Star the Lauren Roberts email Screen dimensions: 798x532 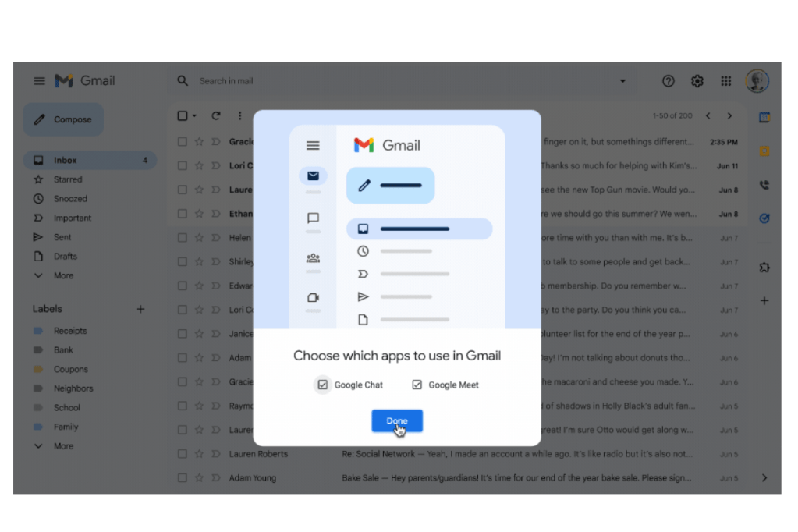199,454
